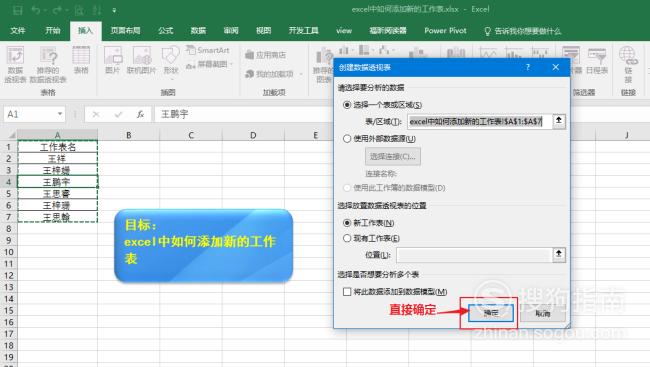Viewport: 650px width, 367px height.
Task: Choose the 新工作表 radio button
Action: [347, 223]
